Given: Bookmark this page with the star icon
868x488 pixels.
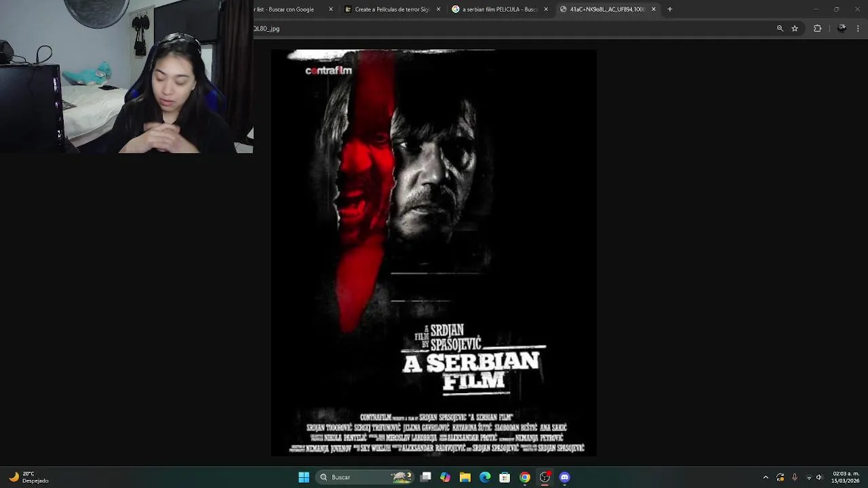Looking at the screenshot, I should coord(795,28).
